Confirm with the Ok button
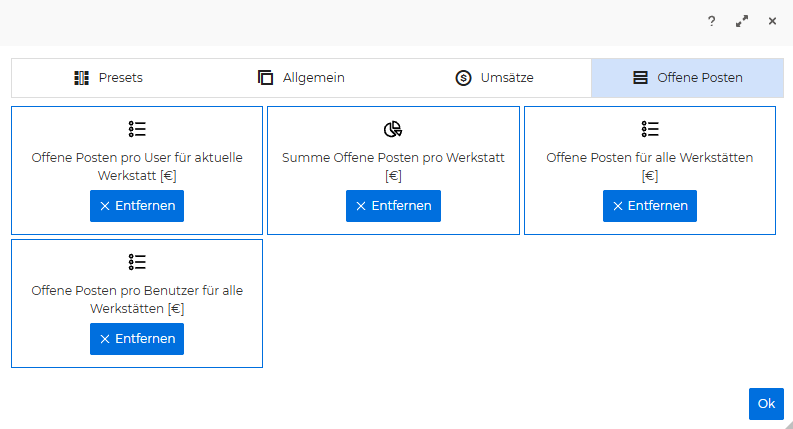793x429 pixels. [x=766, y=404]
